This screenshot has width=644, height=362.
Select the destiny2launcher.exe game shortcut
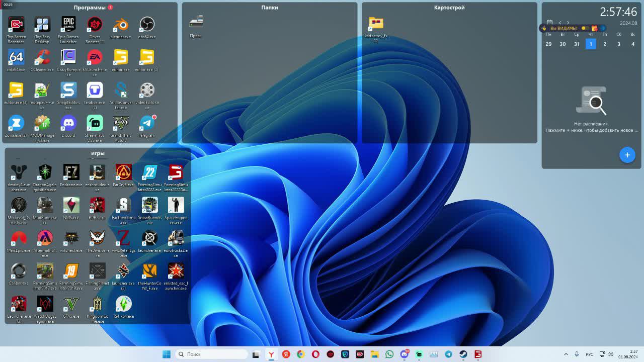(19, 178)
